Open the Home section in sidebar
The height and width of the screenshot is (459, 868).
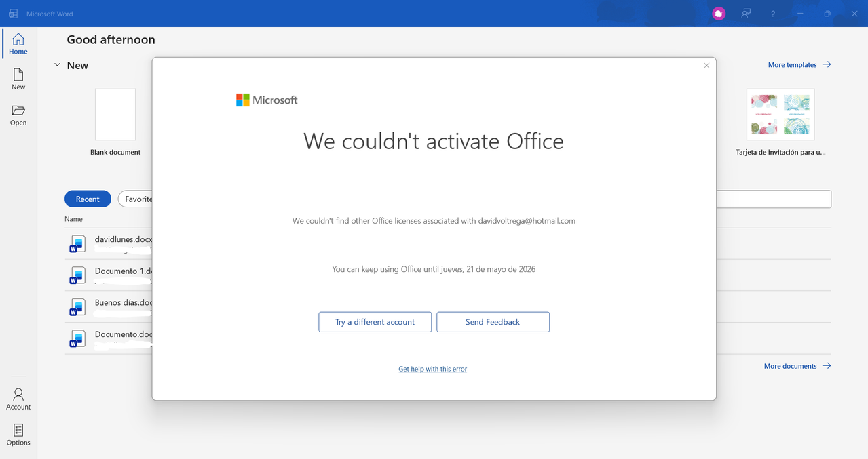(18, 43)
